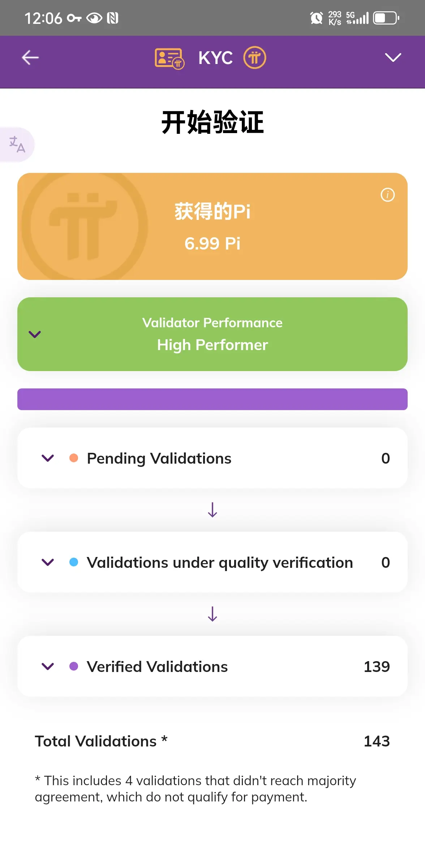
Task: Click the 6.99 Pi earned amount
Action: (x=212, y=243)
